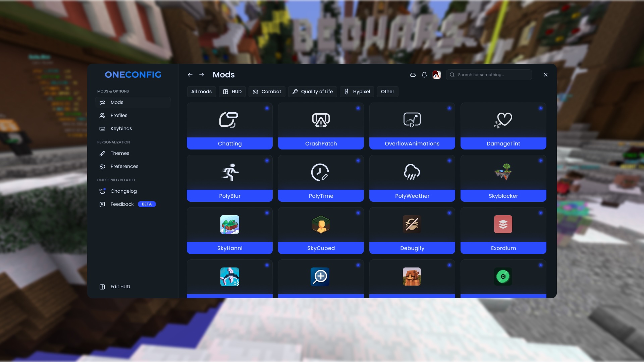This screenshot has height=362, width=644.
Task: Select the Quality of Life filter
Action: click(x=313, y=92)
